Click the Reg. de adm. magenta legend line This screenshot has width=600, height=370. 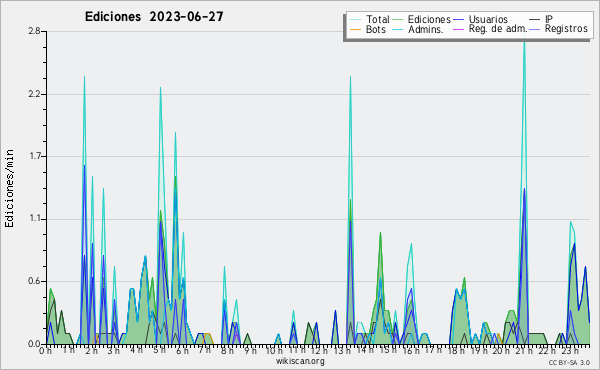tap(458, 29)
